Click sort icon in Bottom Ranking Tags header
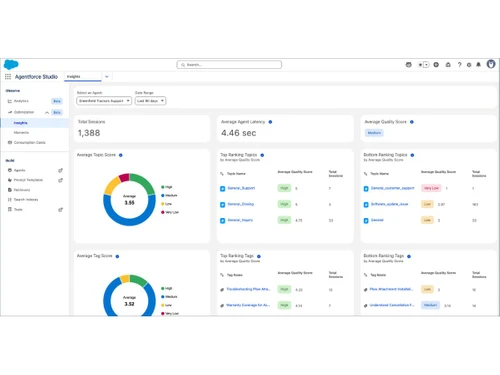The width and height of the screenshot is (500, 375). (x=365, y=275)
